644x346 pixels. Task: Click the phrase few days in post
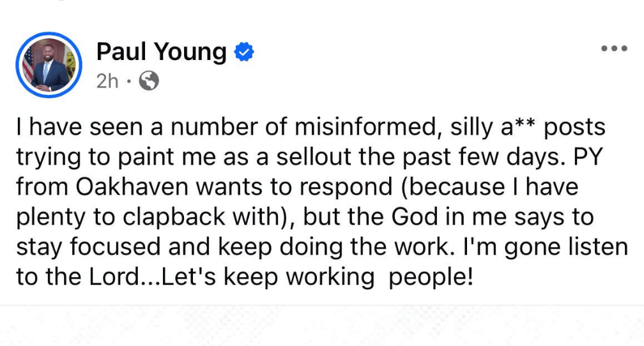pyautogui.click(x=508, y=158)
